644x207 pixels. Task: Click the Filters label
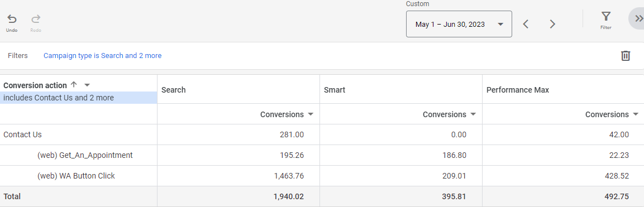click(x=18, y=56)
